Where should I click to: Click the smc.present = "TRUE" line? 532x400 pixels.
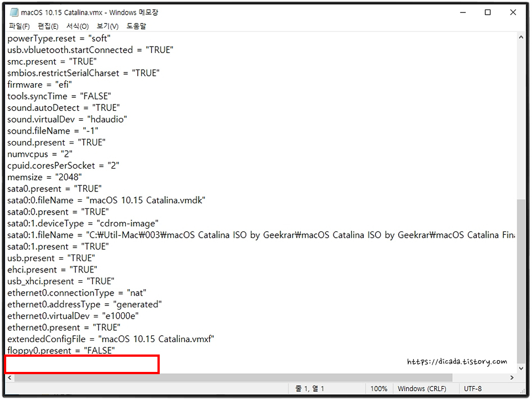[52, 61]
